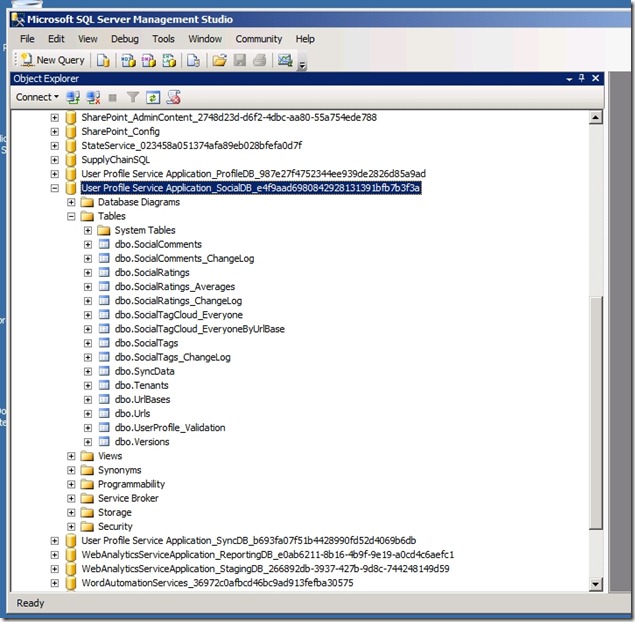Click the scroll down arrow of tree
Image resolution: width=635 pixels, height=622 pixels.
click(596, 584)
